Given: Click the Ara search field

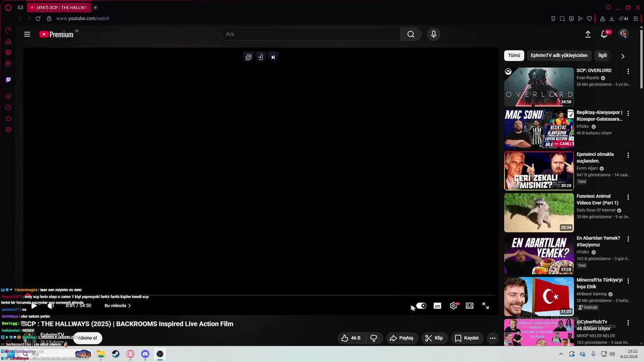Looking at the screenshot, I should (x=310, y=34).
